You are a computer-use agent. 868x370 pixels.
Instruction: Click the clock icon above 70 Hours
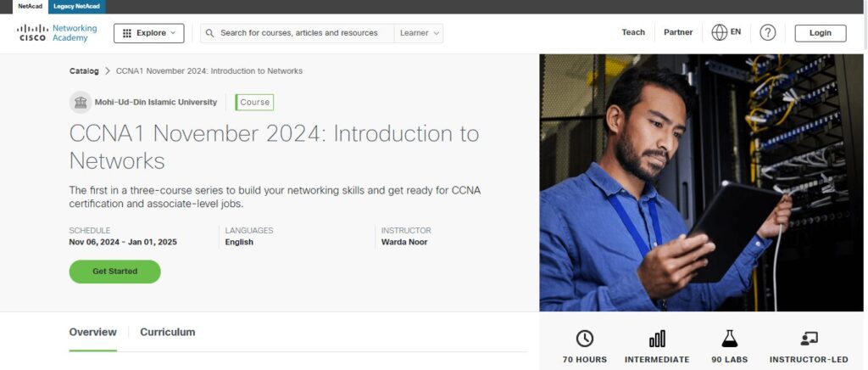[585, 339]
